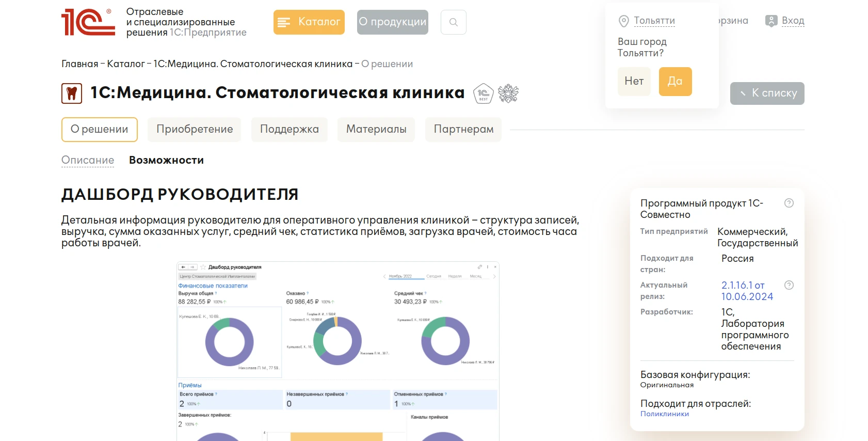
Task: Select the О решении tab
Action: (100, 130)
